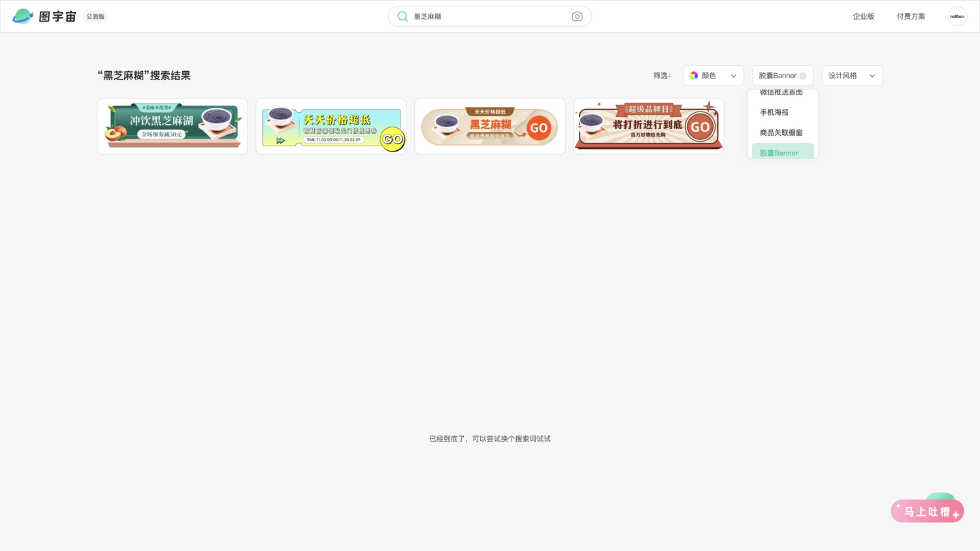Select highlighted 胶囊Banner option in list

coord(783,151)
